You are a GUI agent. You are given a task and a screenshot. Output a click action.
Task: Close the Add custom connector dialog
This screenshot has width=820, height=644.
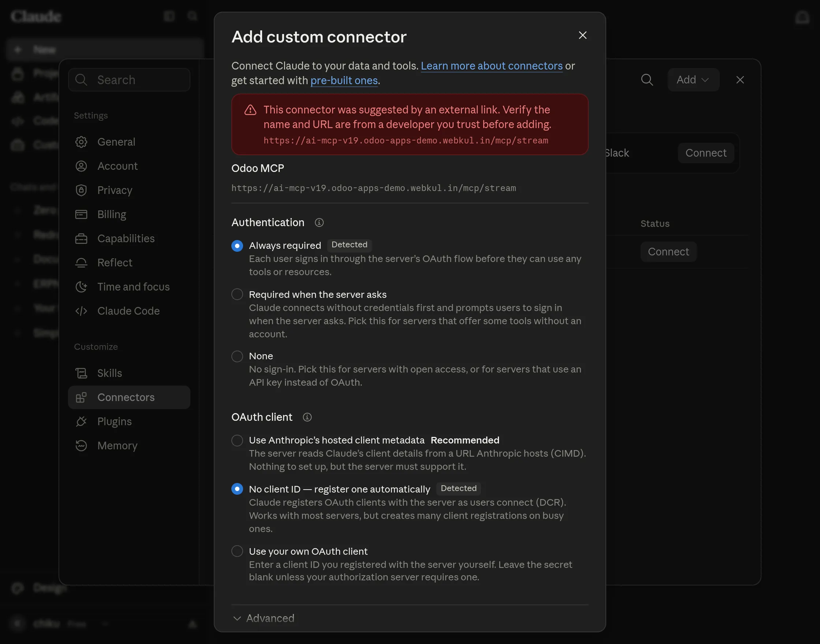[582, 35]
